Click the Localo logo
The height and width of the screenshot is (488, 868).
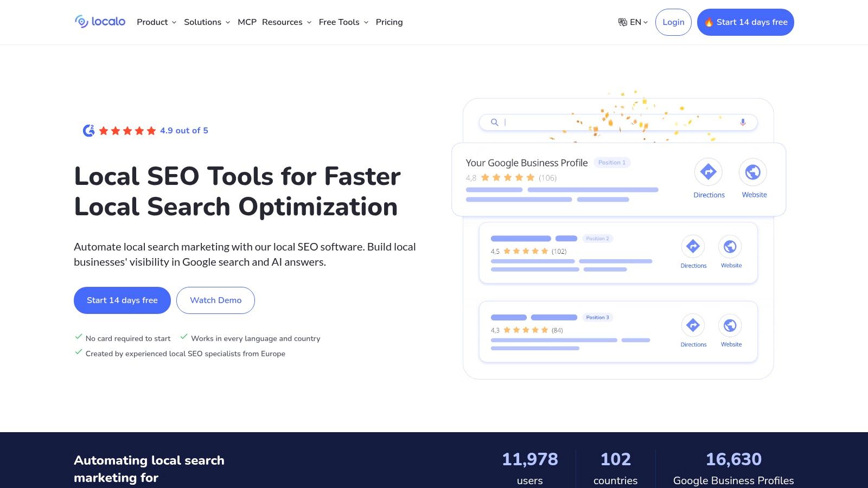[100, 22]
